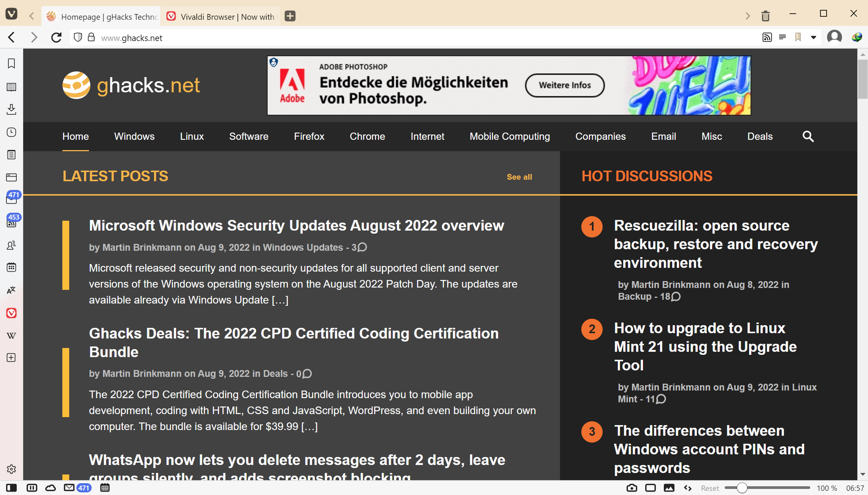868x495 pixels.
Task: Open the Firefox menu on ghacks
Action: 309,136
